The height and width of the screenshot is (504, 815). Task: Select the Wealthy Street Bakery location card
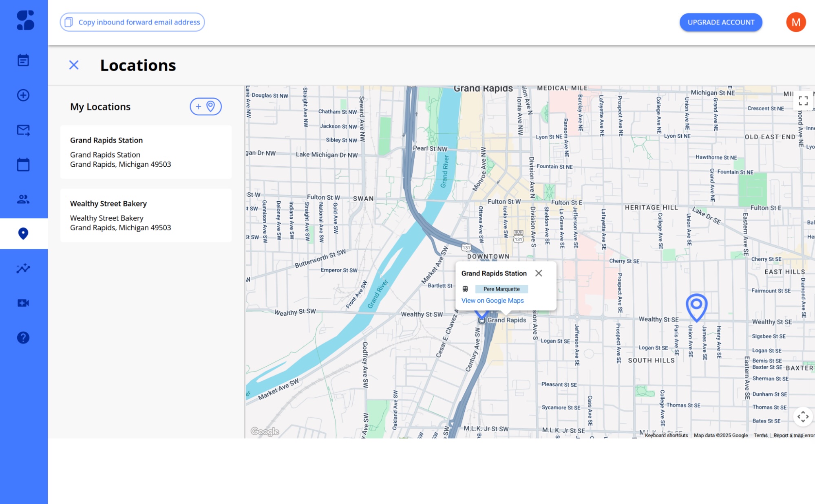pos(146,216)
